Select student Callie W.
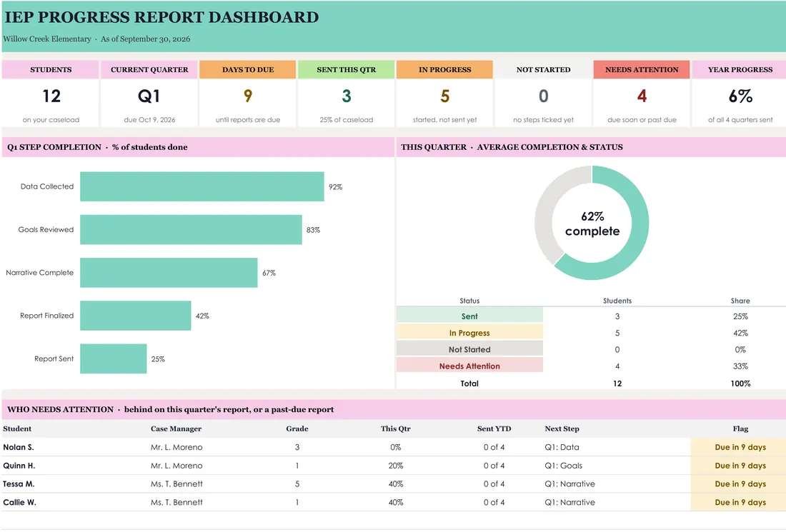The height and width of the screenshot is (532, 786). tap(19, 503)
